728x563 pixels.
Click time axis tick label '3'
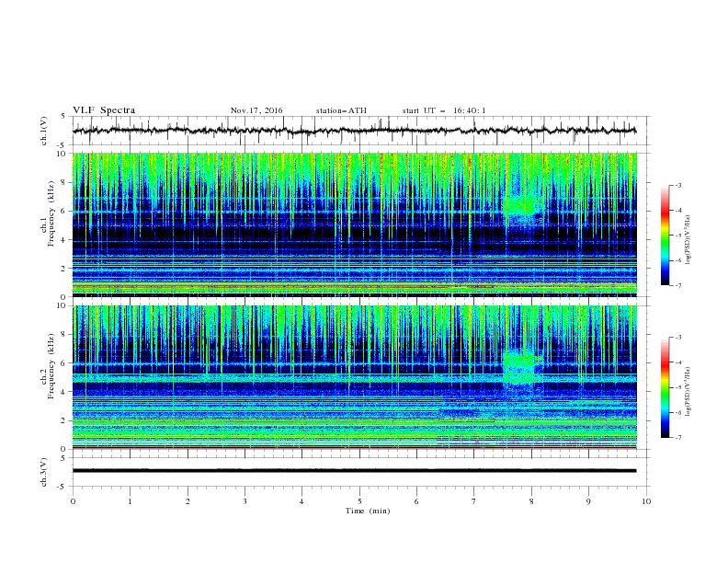(245, 501)
